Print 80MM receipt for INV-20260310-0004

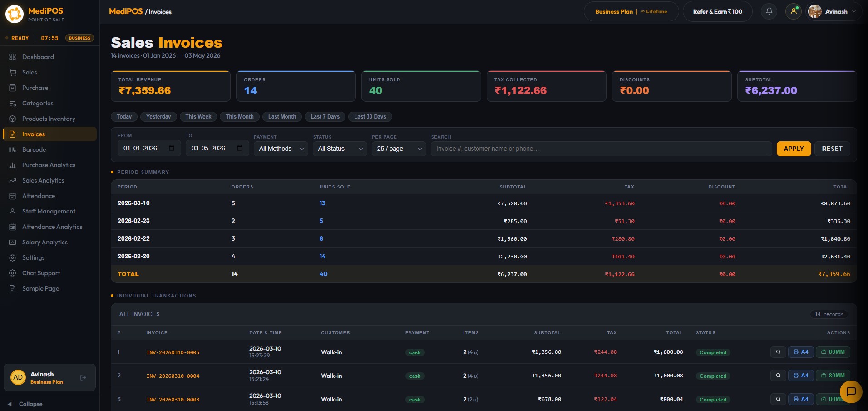pos(833,376)
